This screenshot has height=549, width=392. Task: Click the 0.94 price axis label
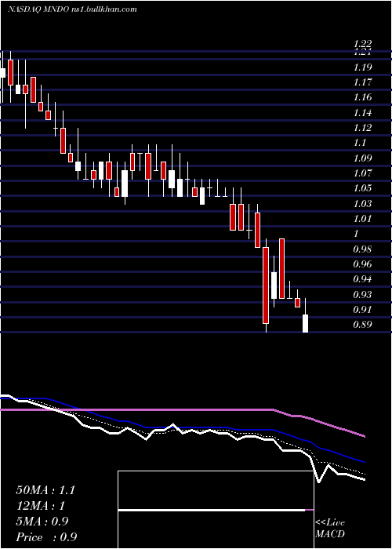pos(362,279)
